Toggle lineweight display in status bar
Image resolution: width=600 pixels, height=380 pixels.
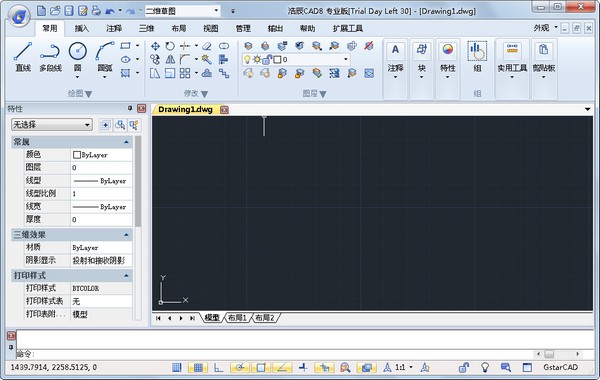pyautogui.click(x=303, y=368)
